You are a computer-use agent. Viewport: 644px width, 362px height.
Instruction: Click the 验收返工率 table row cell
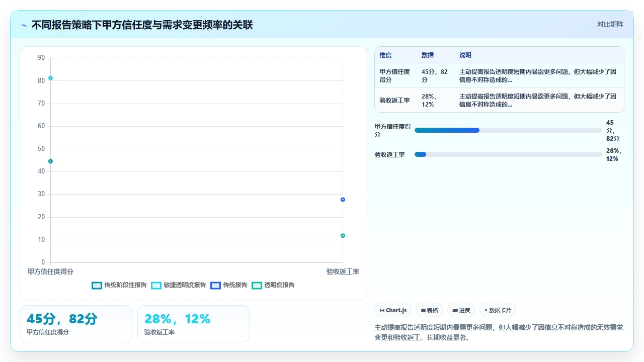click(395, 100)
